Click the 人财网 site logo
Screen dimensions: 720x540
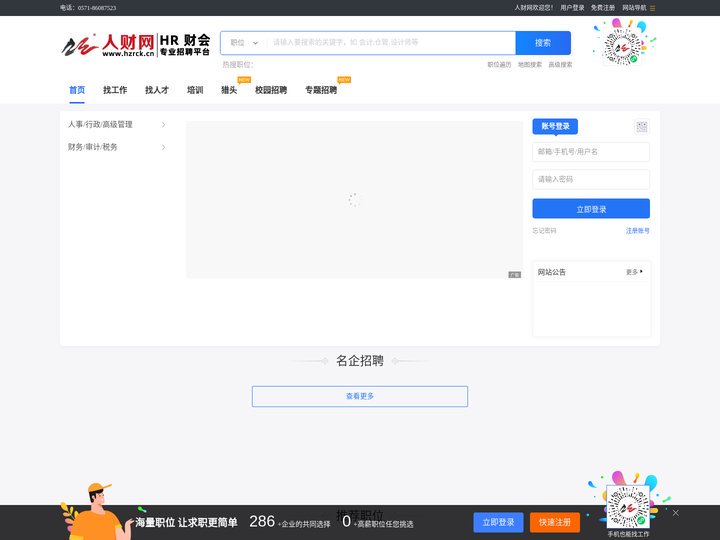136,45
